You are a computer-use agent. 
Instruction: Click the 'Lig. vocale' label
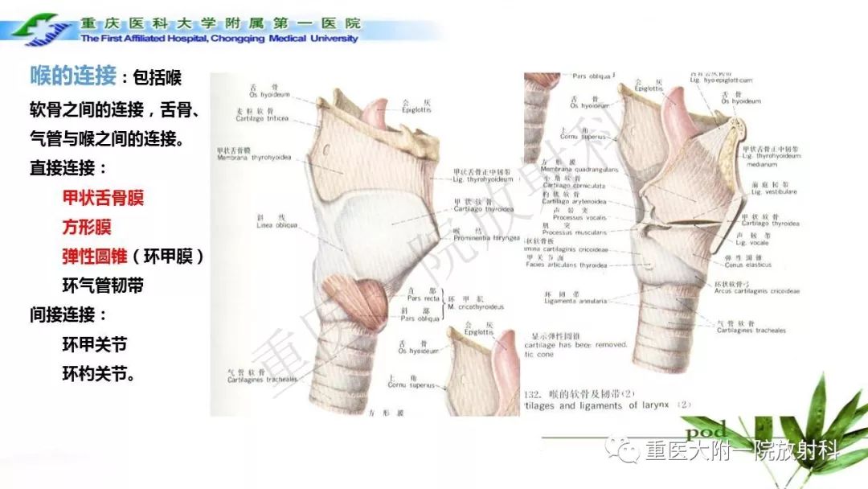(x=752, y=243)
